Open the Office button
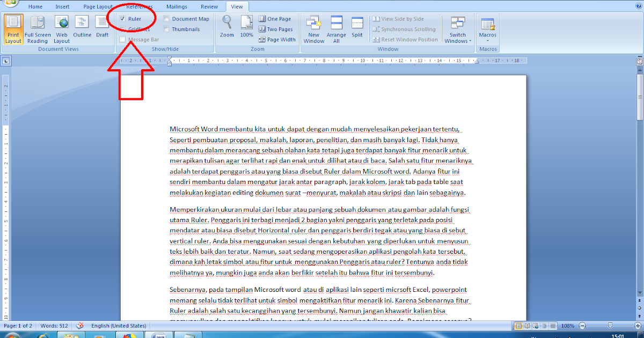This screenshot has width=644, height=338. [9, 3]
